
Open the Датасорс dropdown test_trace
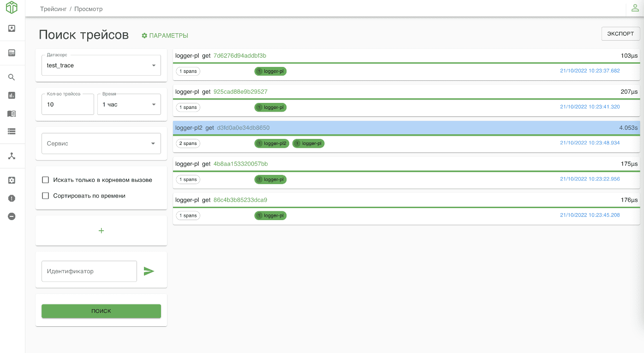(x=101, y=66)
